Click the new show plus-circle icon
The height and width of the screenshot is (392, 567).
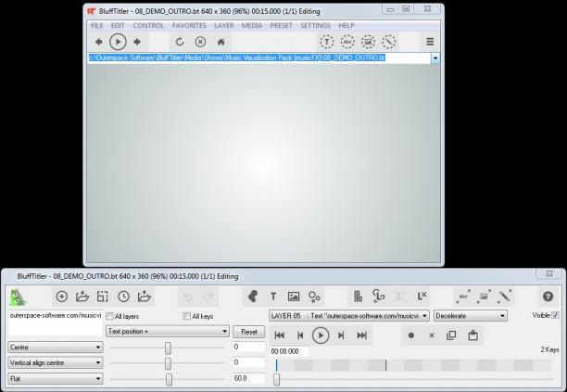point(62,297)
